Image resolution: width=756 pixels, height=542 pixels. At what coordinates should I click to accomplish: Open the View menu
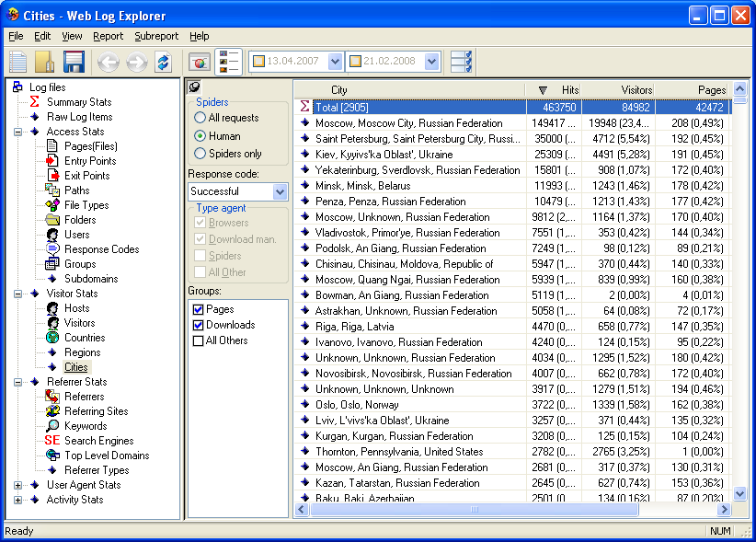(x=72, y=36)
